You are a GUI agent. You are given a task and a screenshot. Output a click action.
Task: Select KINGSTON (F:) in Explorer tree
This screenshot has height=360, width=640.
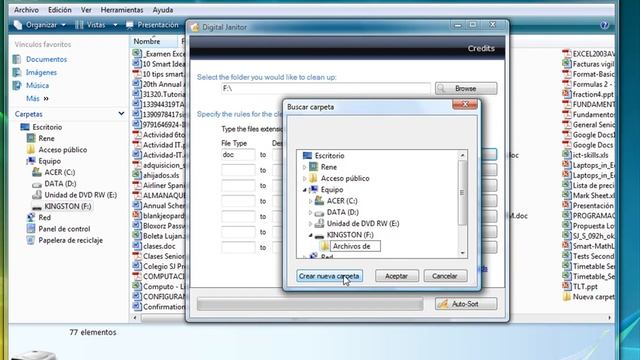(x=67, y=206)
